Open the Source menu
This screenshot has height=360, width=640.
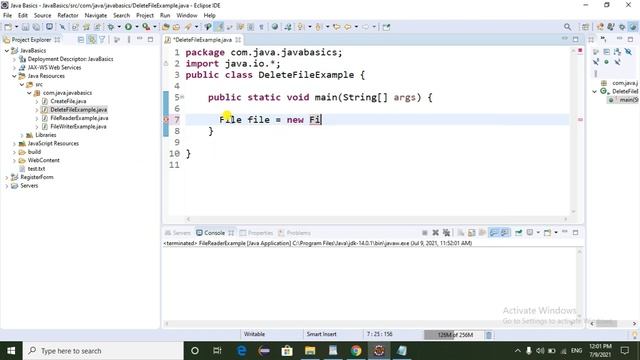click(42, 15)
